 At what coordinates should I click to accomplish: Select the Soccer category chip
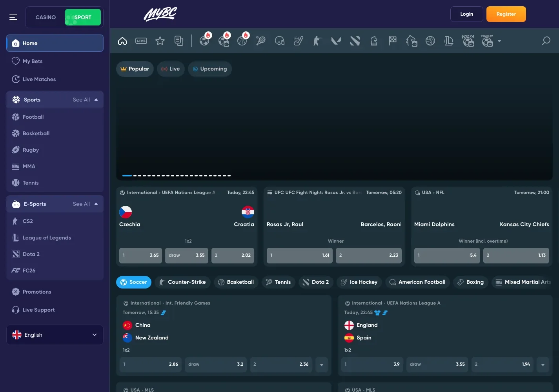pos(134,282)
